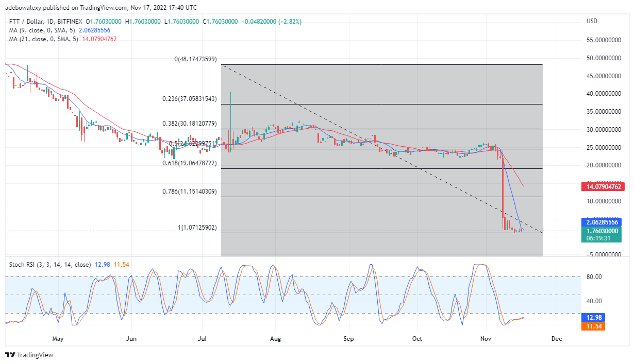635x364 pixels.
Task: Click the open value O1.76030000
Action: 105,21
